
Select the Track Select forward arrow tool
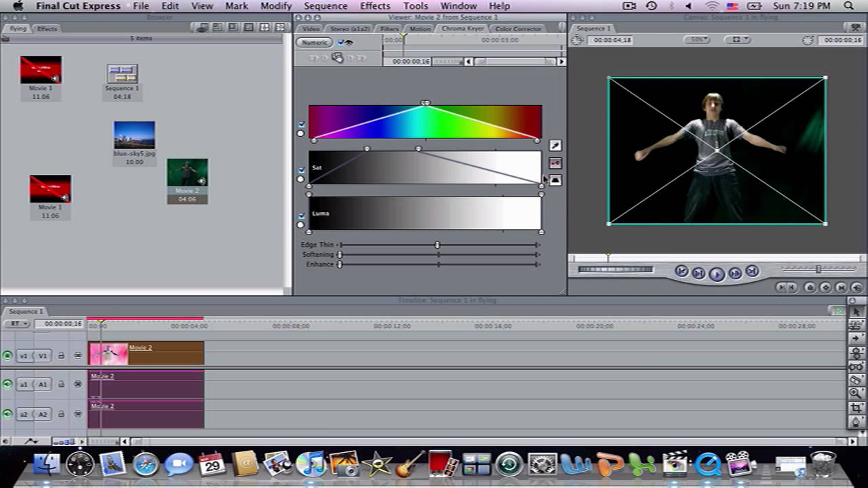(x=856, y=338)
